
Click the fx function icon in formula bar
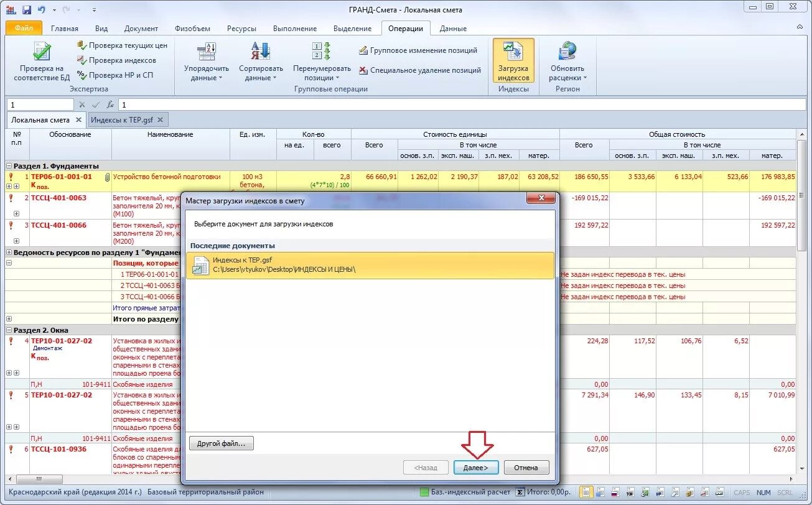coord(110,104)
